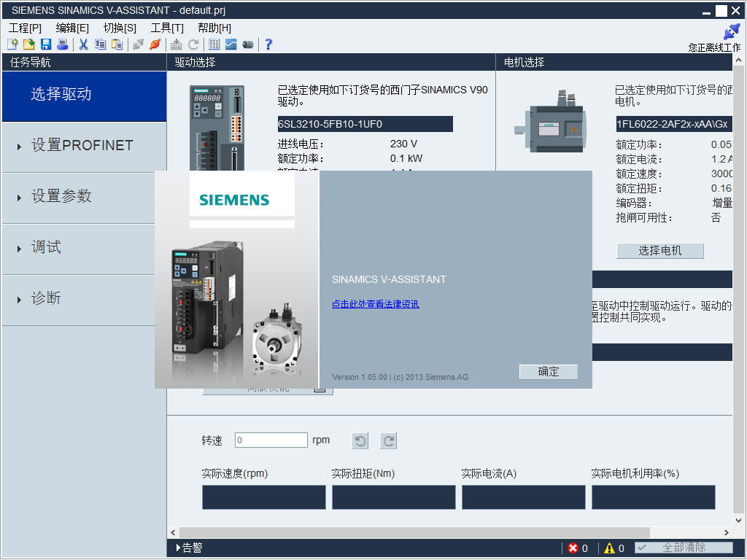Image resolution: width=747 pixels, height=560 pixels.
Task: Click the 转速 rpm input field
Action: click(x=271, y=440)
